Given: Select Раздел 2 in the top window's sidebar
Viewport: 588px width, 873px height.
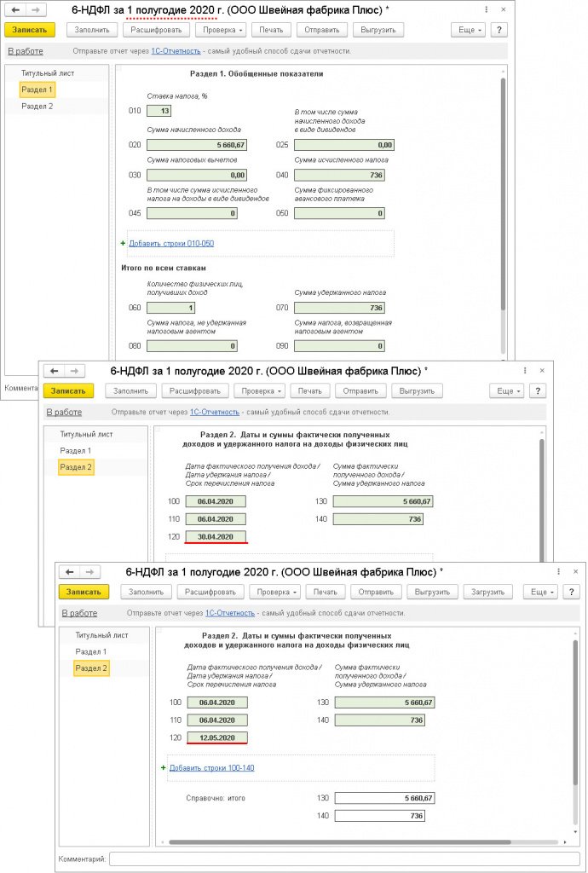Looking at the screenshot, I should pos(37,107).
